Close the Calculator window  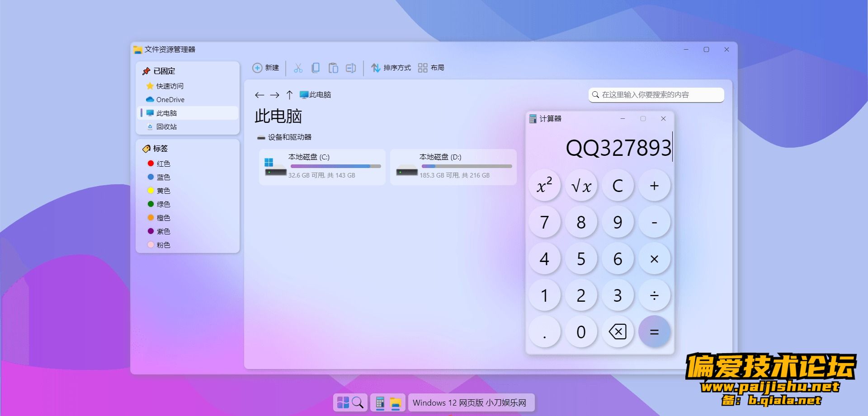pyautogui.click(x=663, y=118)
